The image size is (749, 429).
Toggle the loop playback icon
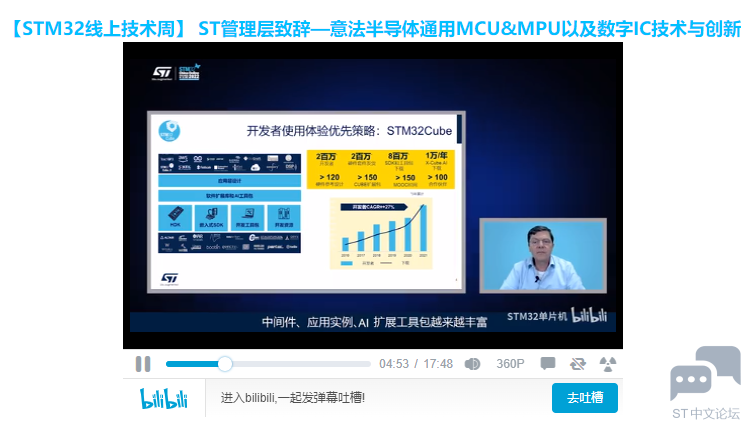tap(578, 364)
